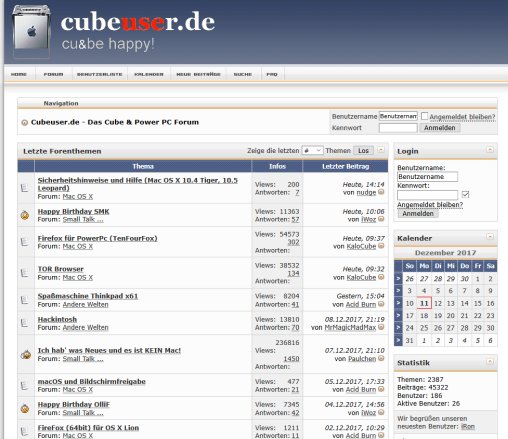Click thread icon beside Sicherheitshinweise und Hilfe
Image resolution: width=508 pixels, height=439 pixels.
(x=25, y=188)
